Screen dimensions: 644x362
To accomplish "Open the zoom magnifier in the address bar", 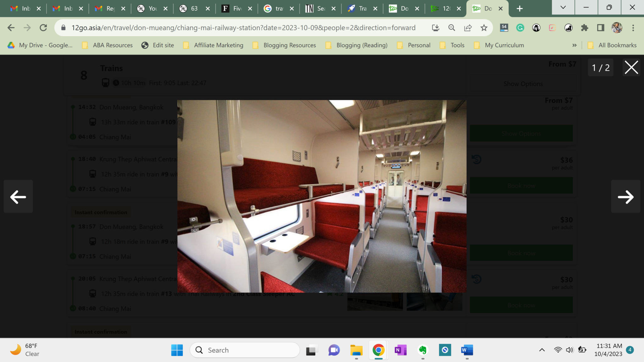I will 452,28.
